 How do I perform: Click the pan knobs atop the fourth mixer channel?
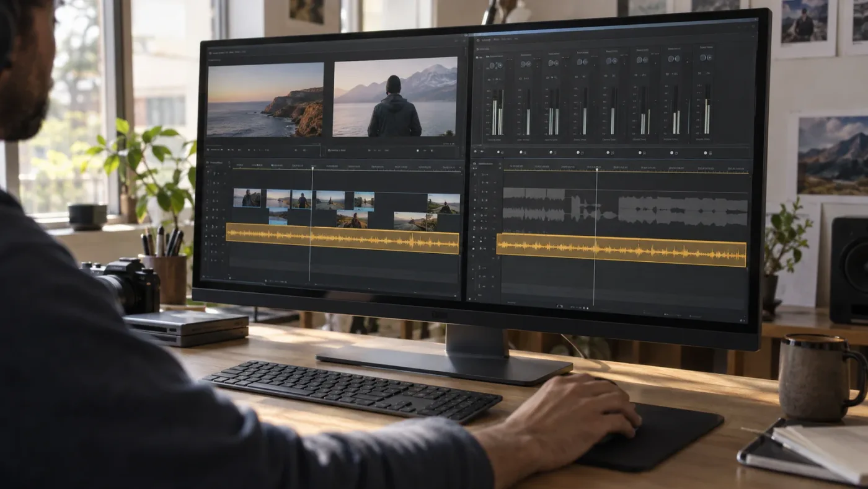pyautogui.click(x=582, y=62)
